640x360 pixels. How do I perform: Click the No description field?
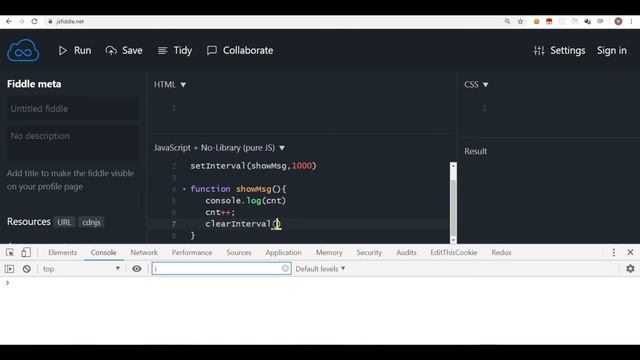[x=73, y=143]
